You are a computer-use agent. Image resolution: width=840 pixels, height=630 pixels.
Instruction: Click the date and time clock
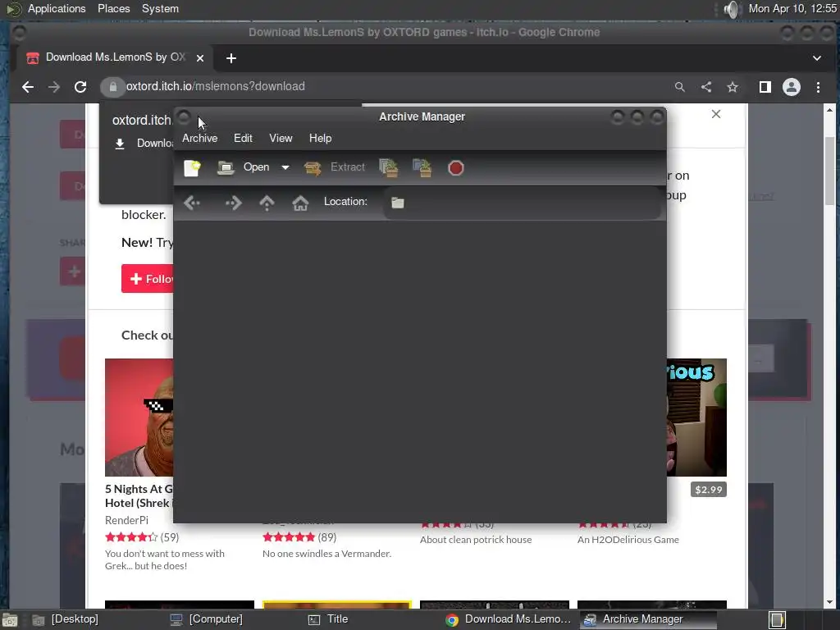(x=792, y=8)
